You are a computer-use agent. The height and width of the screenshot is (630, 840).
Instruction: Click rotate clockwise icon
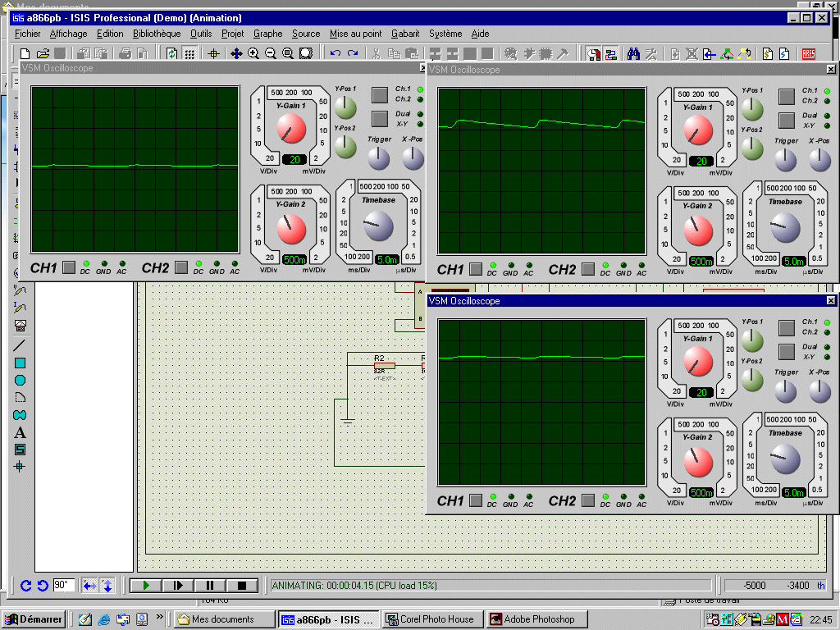point(25,585)
